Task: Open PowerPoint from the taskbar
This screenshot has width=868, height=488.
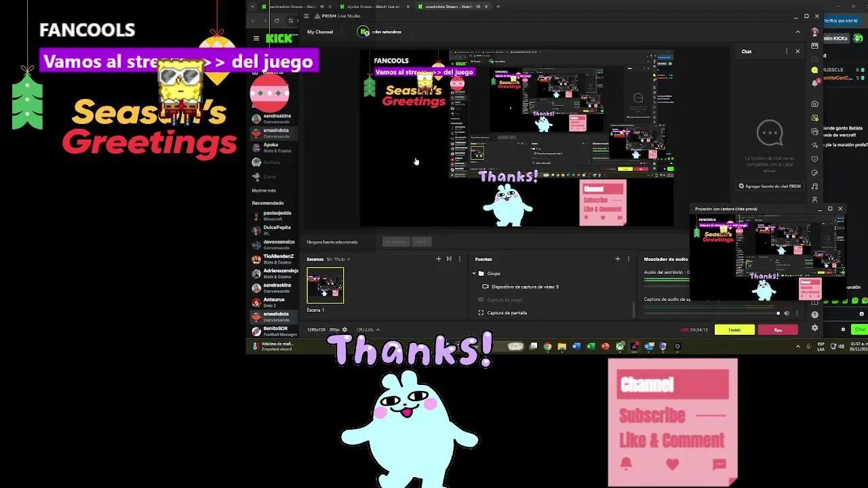Action: [x=606, y=346]
